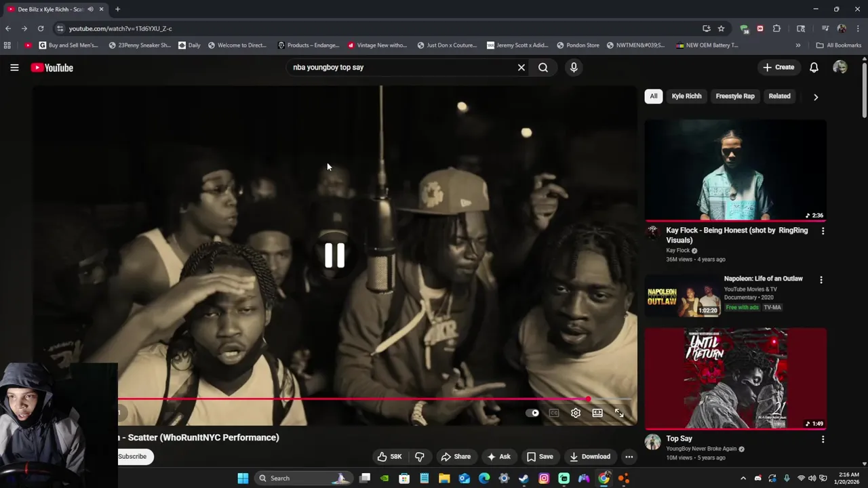This screenshot has height=488, width=868.
Task: Open Steam from the taskbar
Action: point(524,479)
